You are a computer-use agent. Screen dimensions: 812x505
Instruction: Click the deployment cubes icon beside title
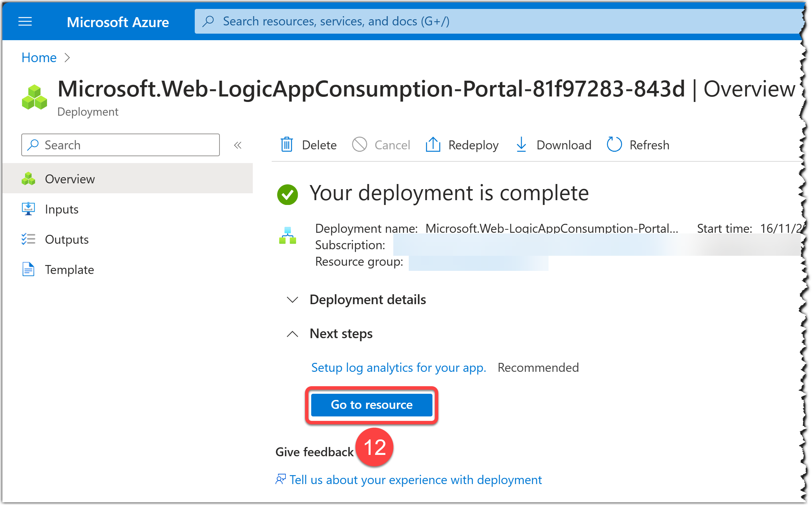[x=34, y=97]
